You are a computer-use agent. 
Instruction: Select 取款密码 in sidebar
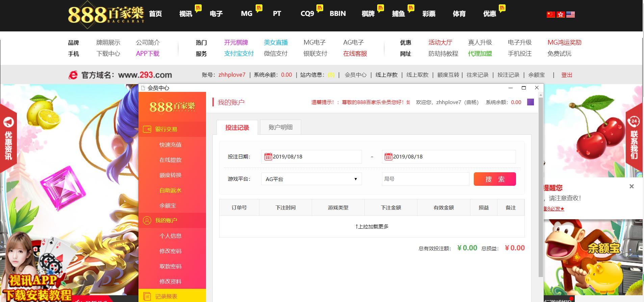point(170,266)
